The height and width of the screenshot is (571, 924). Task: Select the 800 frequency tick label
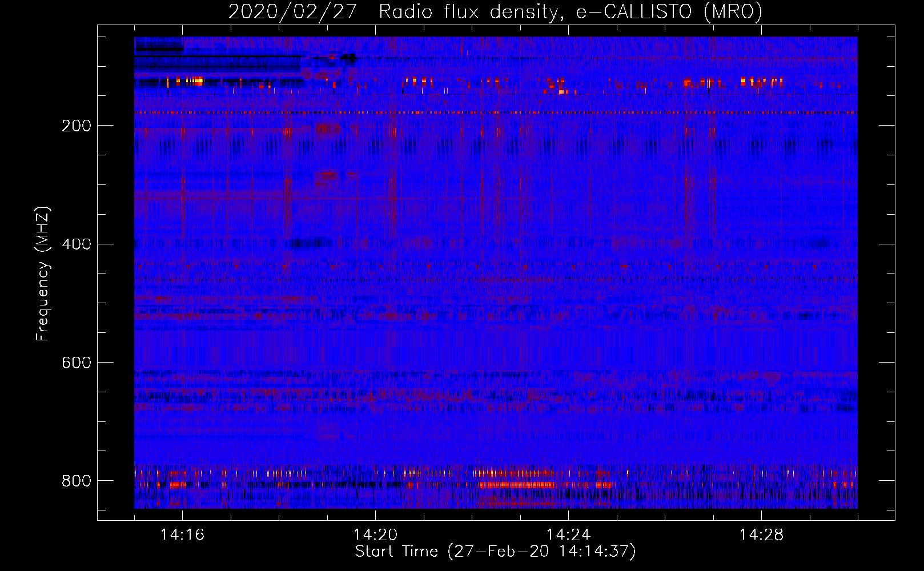77,481
